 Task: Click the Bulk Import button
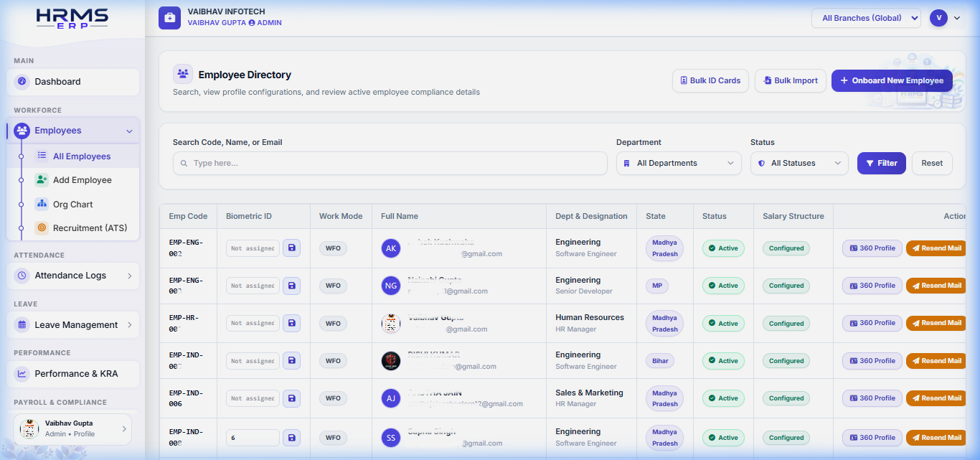(x=791, y=80)
